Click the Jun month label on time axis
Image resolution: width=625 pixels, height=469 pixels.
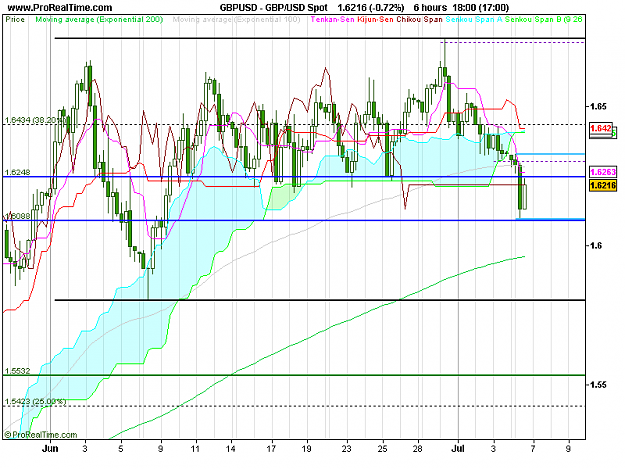click(x=50, y=448)
